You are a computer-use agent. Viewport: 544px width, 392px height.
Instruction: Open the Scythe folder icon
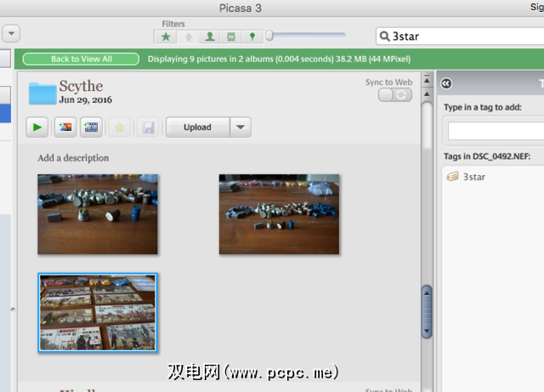tap(42, 94)
